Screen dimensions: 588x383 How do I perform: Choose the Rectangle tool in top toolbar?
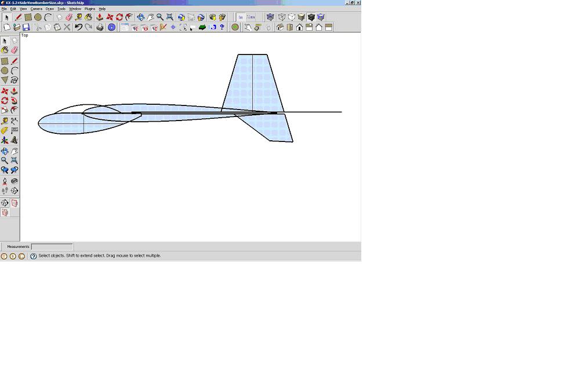click(28, 17)
